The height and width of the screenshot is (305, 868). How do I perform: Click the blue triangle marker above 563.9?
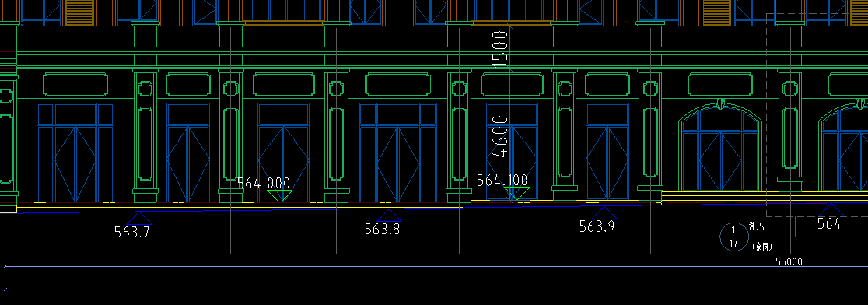[604, 212]
